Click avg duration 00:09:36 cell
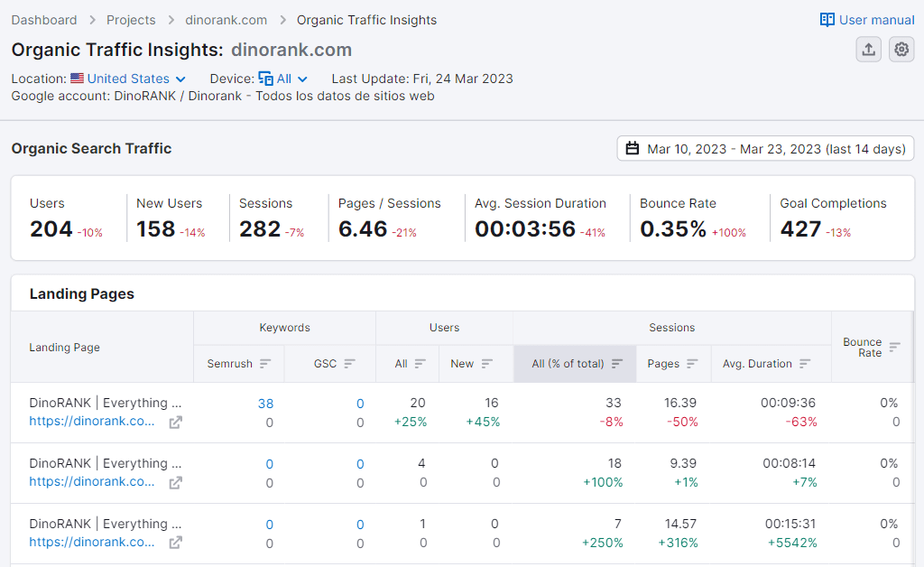 (788, 403)
